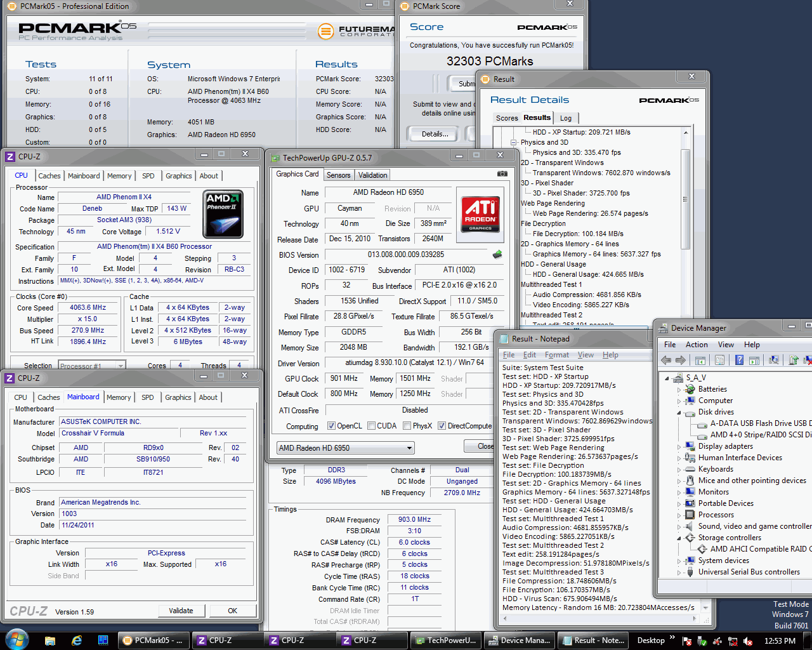Viewport: 812px width, 650px height.
Task: Expand the Display adapters node in Device Manager
Action: [679, 446]
